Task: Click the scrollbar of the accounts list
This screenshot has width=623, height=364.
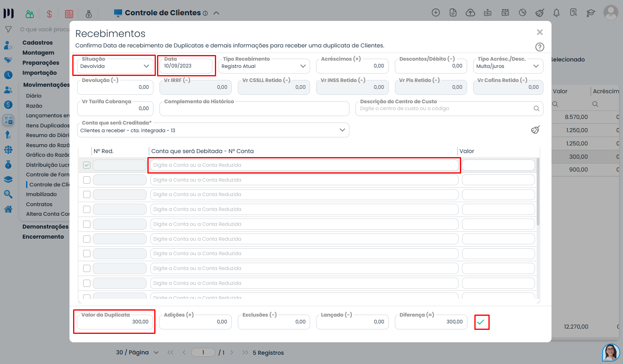Action: (x=538, y=192)
